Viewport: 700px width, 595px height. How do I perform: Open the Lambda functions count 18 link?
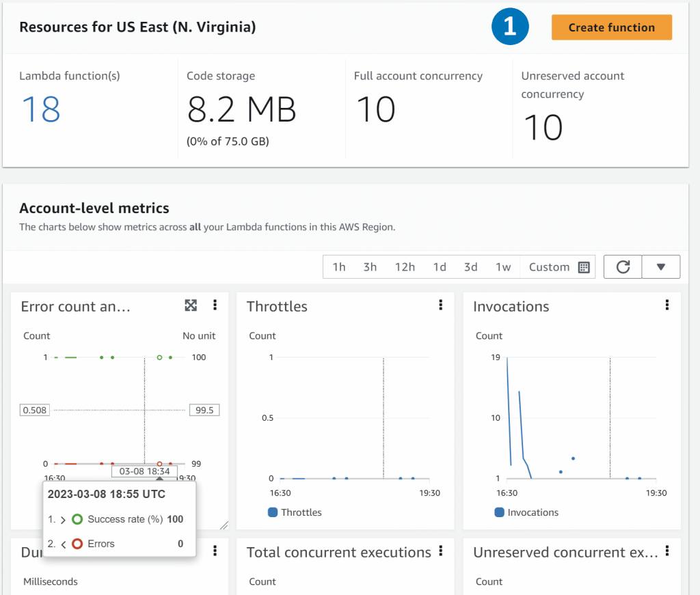(41, 109)
